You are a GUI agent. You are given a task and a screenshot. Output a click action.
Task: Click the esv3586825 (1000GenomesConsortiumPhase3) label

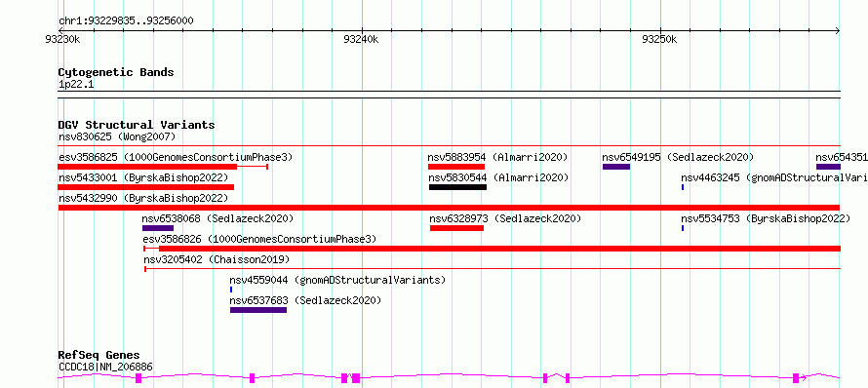pos(176,157)
